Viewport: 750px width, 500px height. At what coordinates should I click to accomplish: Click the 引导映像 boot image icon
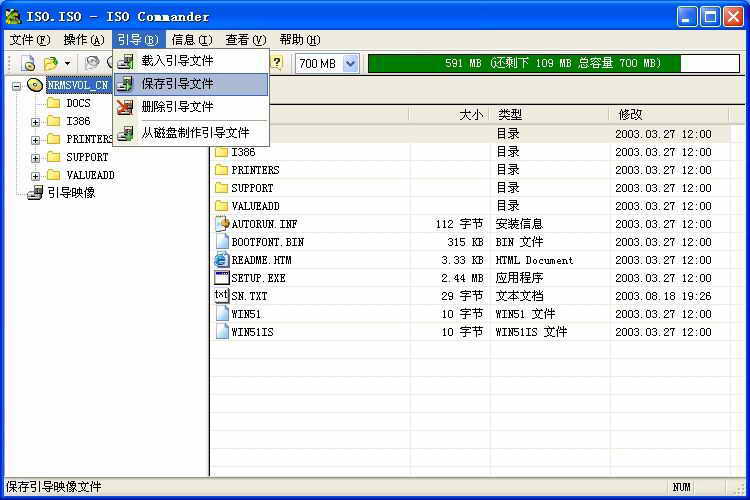35,193
